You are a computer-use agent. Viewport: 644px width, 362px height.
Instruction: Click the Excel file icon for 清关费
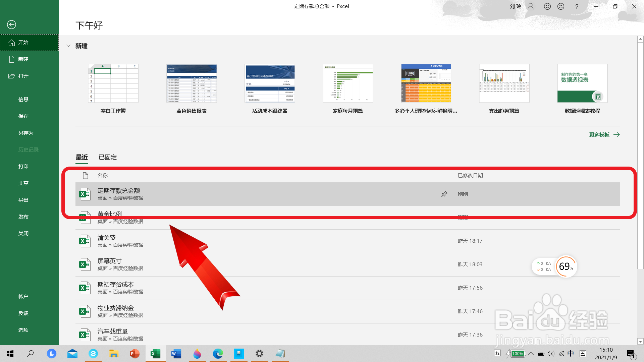(85, 241)
